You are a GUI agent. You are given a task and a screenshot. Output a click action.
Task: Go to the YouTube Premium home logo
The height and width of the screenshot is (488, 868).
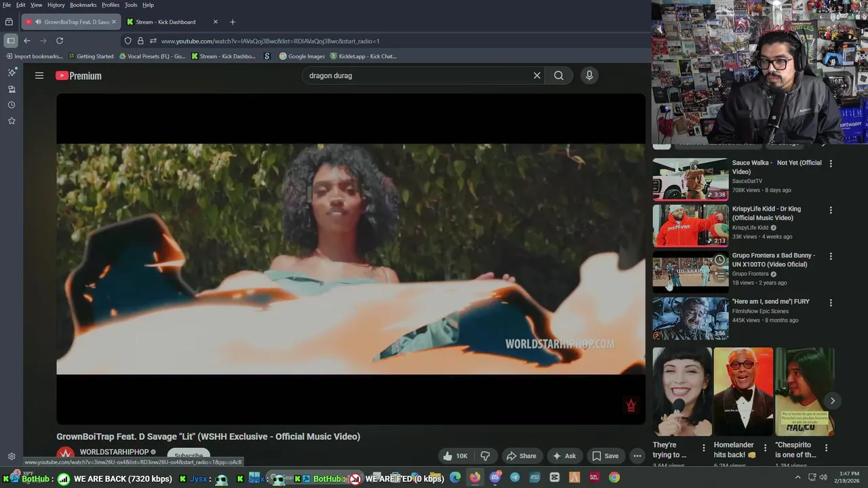(x=79, y=76)
